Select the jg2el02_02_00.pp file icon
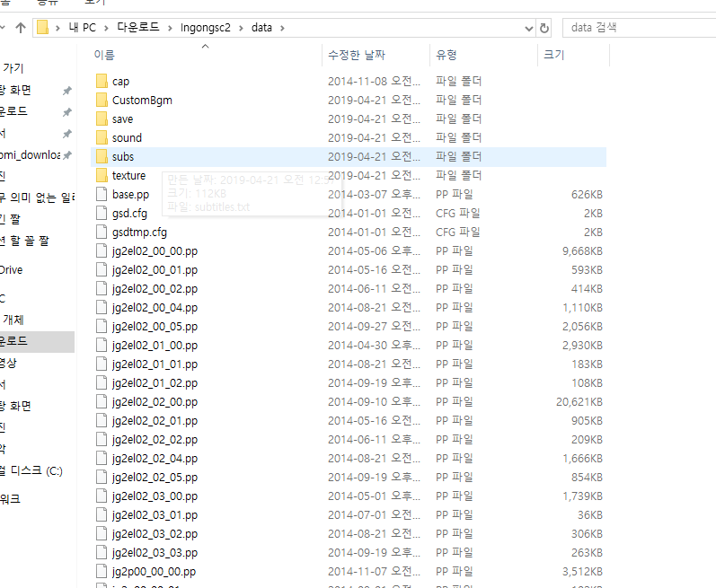Image resolution: width=716 pixels, height=588 pixels. tap(102, 402)
